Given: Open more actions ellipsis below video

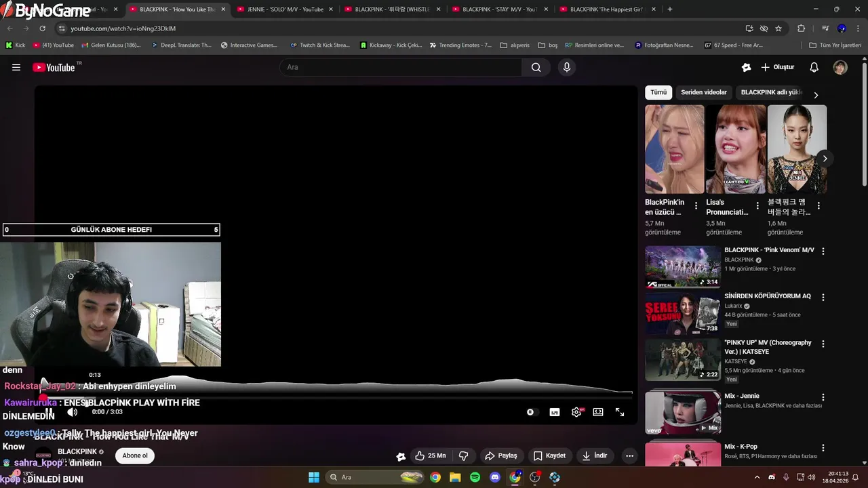Looking at the screenshot, I should (x=629, y=455).
